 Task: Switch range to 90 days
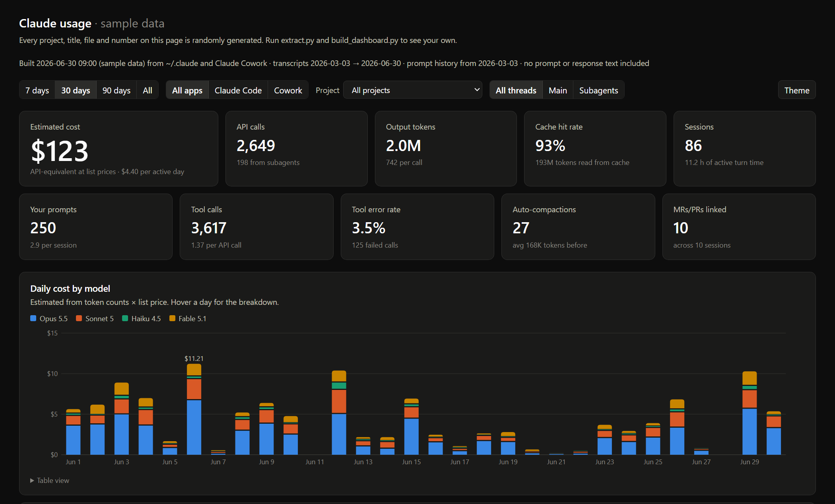(117, 90)
